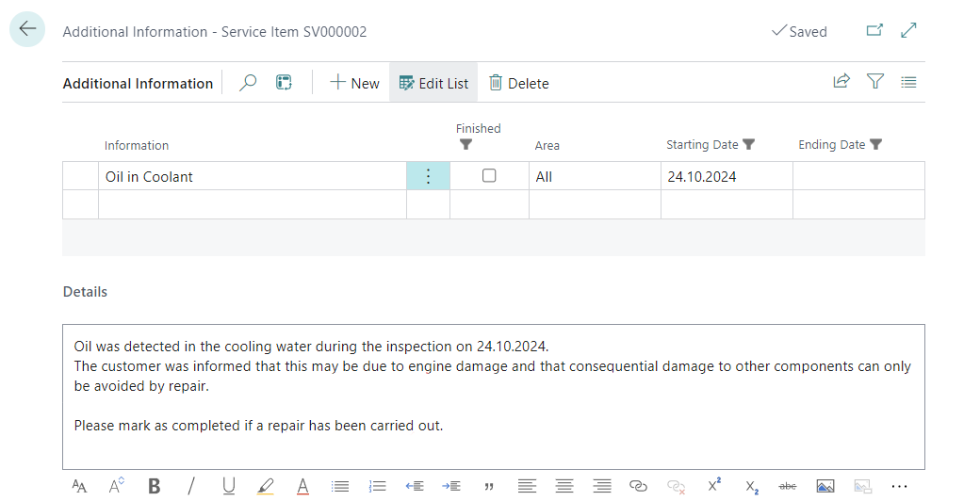This screenshot has width=980, height=501.
Task: Click the search magnifier icon
Action: click(x=248, y=83)
